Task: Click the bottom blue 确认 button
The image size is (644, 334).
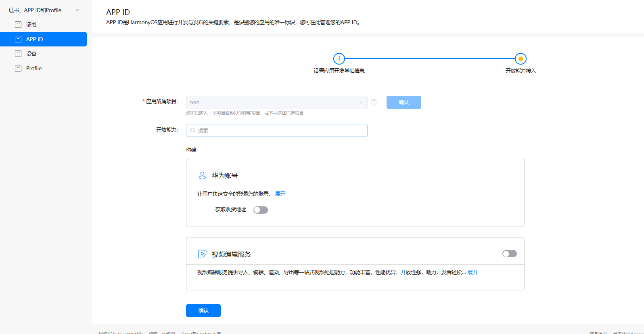Action: (x=203, y=311)
